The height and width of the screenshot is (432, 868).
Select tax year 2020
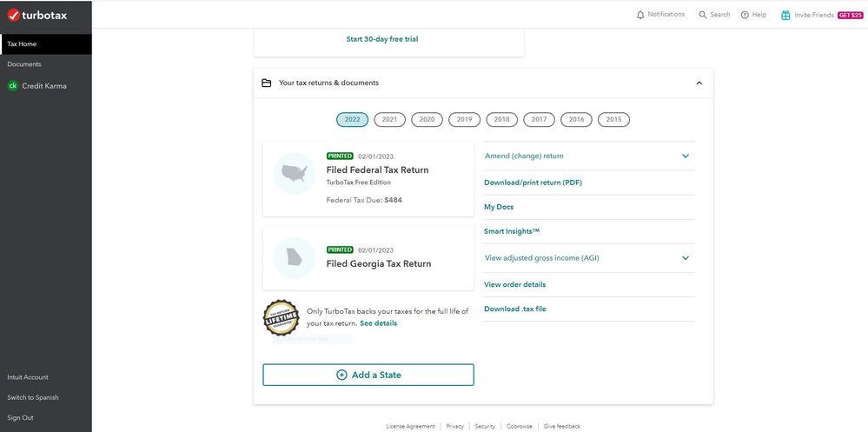[427, 120]
